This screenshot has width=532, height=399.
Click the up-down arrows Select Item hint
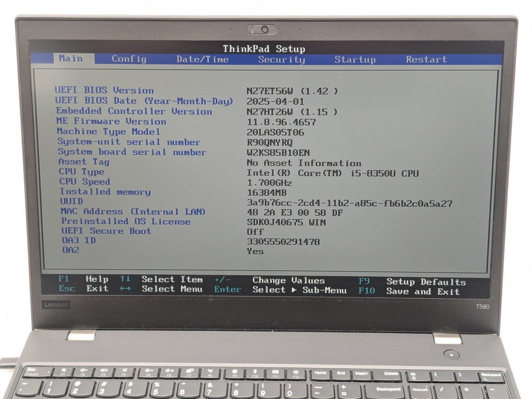161,279
